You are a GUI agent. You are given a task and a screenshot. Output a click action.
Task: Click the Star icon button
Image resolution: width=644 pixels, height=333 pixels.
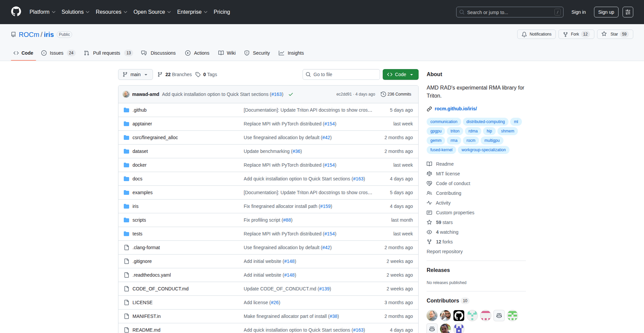(x=604, y=34)
